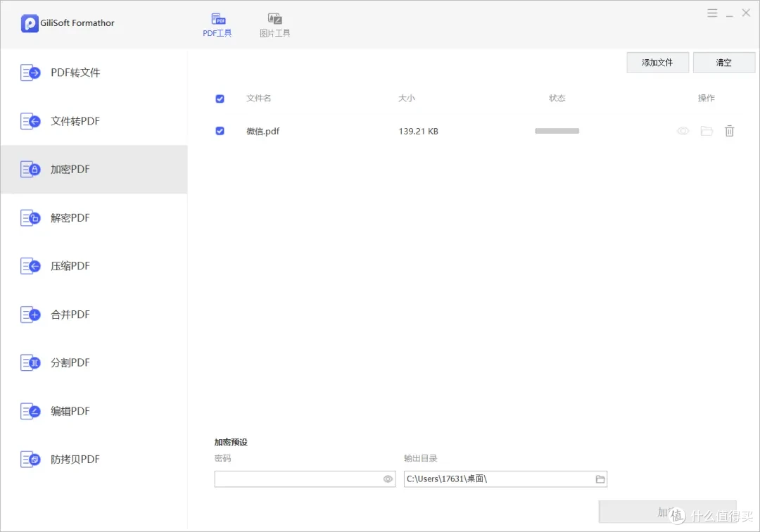Click the folder icon beside output directory

(x=600, y=479)
